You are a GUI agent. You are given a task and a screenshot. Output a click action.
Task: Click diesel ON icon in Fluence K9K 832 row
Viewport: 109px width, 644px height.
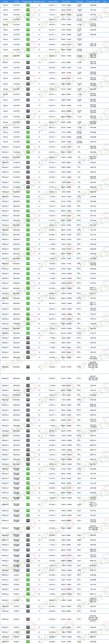pyautogui.click(x=28, y=172)
